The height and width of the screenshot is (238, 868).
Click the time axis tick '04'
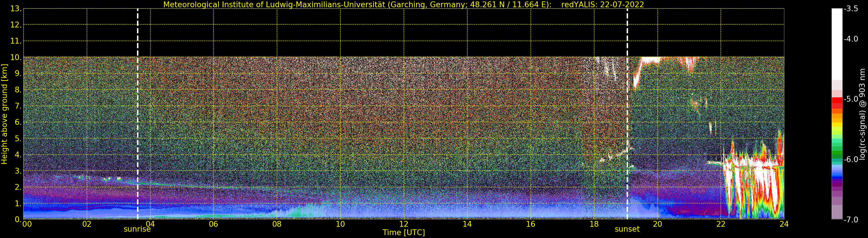[150, 224]
